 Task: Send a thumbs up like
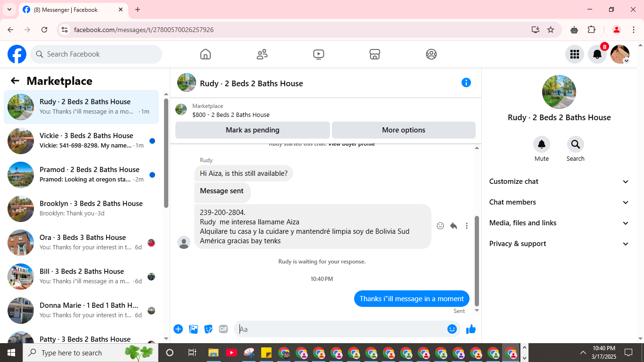tap(471, 329)
